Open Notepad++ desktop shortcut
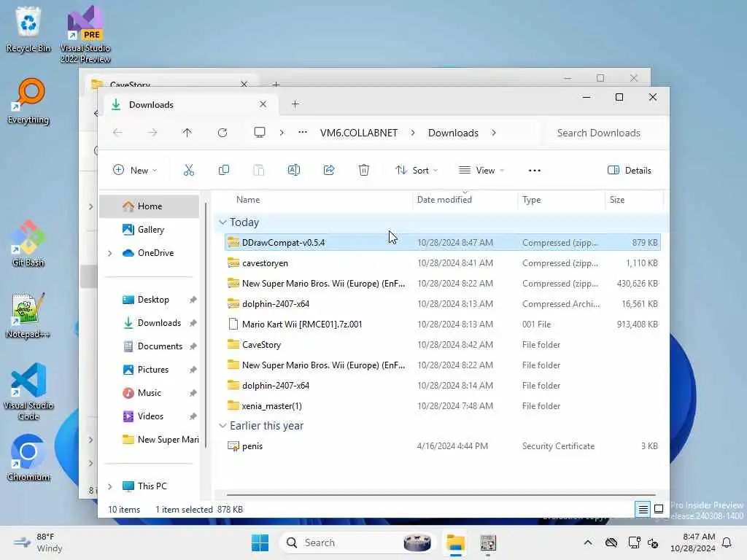Screen dimensions: 747x560 pyautogui.click(x=28, y=315)
